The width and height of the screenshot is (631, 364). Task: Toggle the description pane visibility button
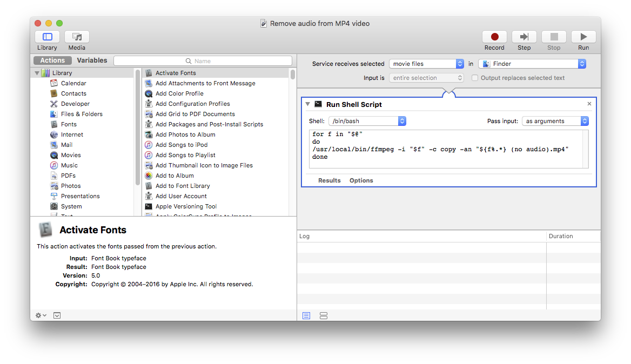57,315
